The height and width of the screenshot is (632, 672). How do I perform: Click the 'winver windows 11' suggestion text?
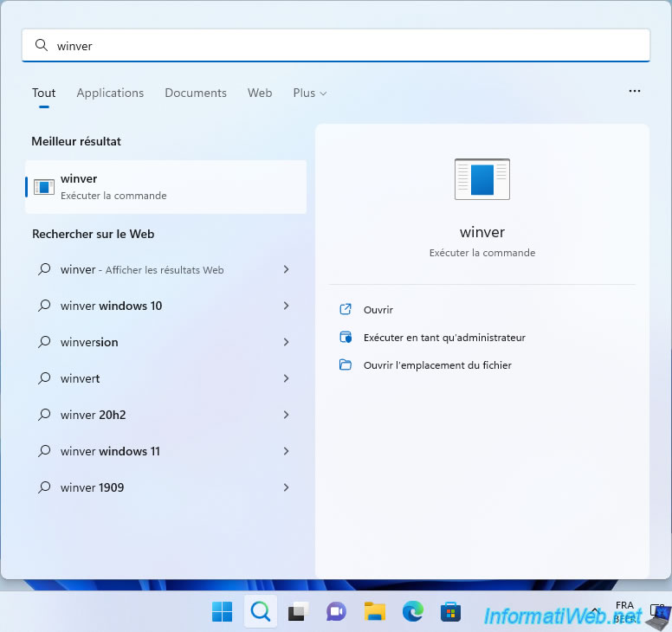(x=110, y=452)
